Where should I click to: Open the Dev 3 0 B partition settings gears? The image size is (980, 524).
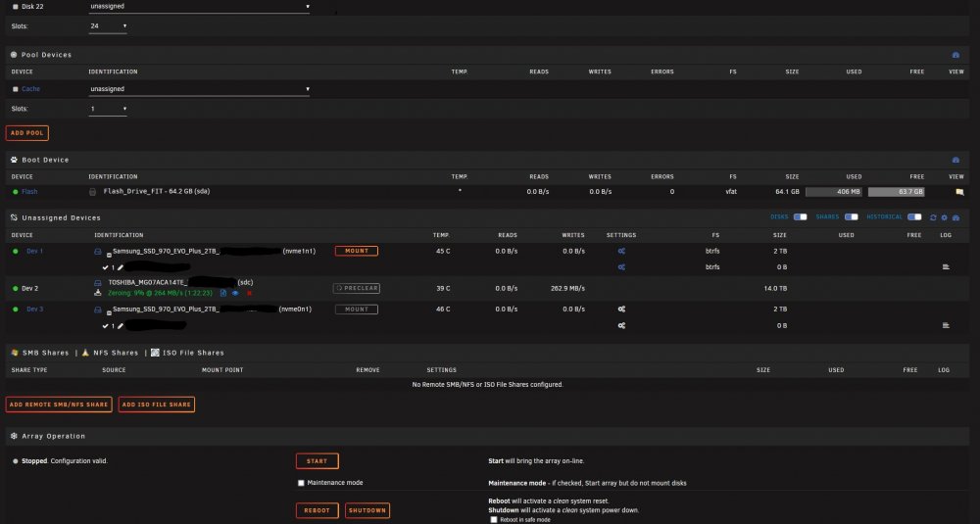pos(621,326)
